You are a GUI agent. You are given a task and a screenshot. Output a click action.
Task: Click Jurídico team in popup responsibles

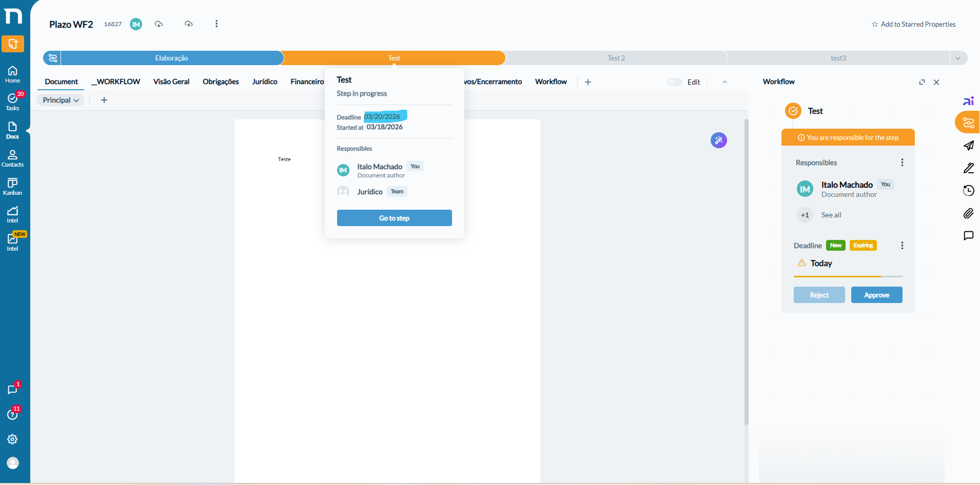tap(370, 192)
